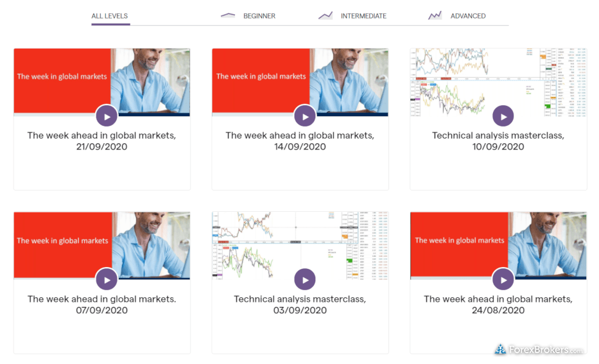Click the ForexBrokers.com watermark logo
Image resolution: width=599 pixels, height=364 pixels.
coord(539,349)
